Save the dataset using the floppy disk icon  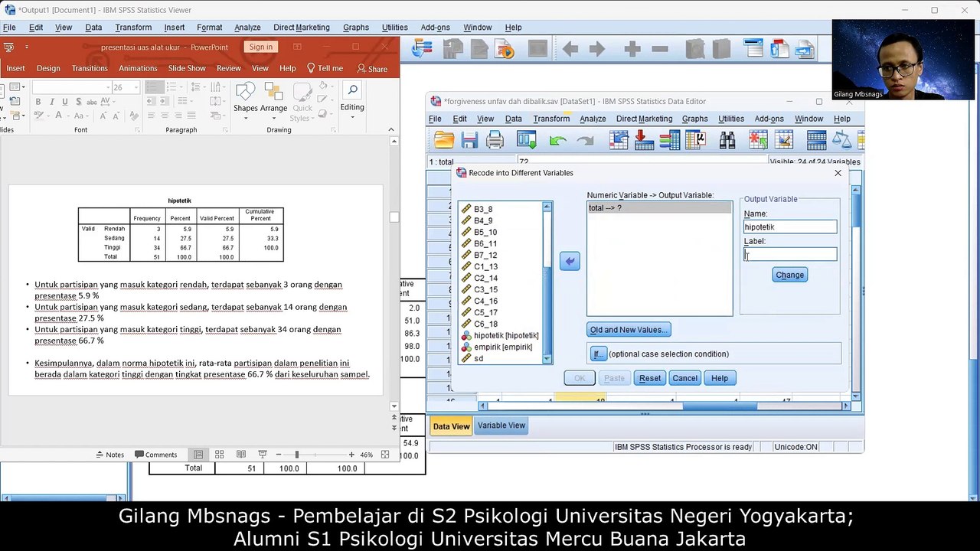point(469,140)
